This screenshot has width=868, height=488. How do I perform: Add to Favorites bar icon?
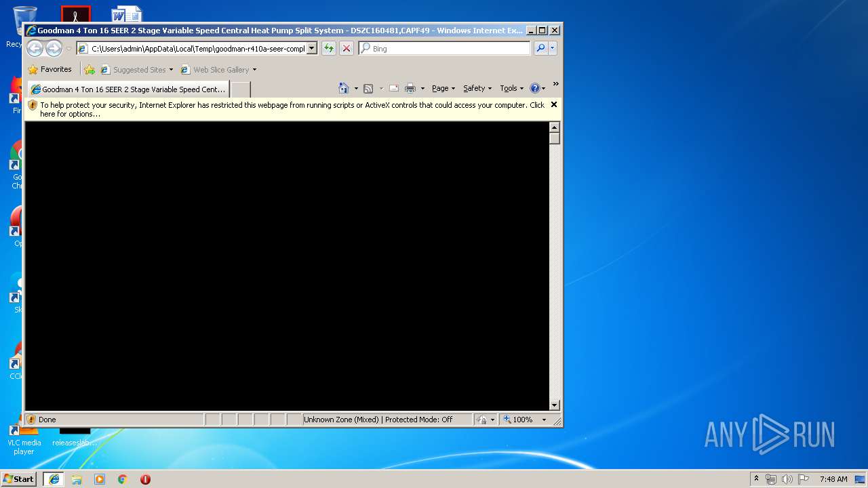[x=90, y=69]
